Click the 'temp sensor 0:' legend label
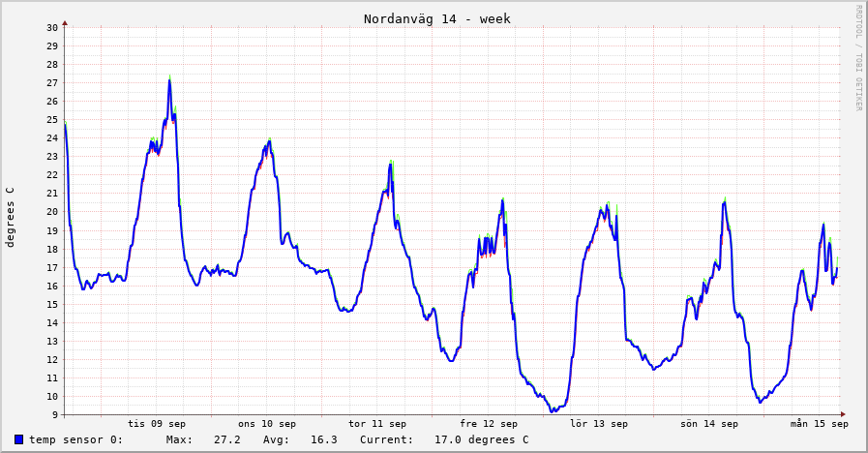 click(x=76, y=439)
